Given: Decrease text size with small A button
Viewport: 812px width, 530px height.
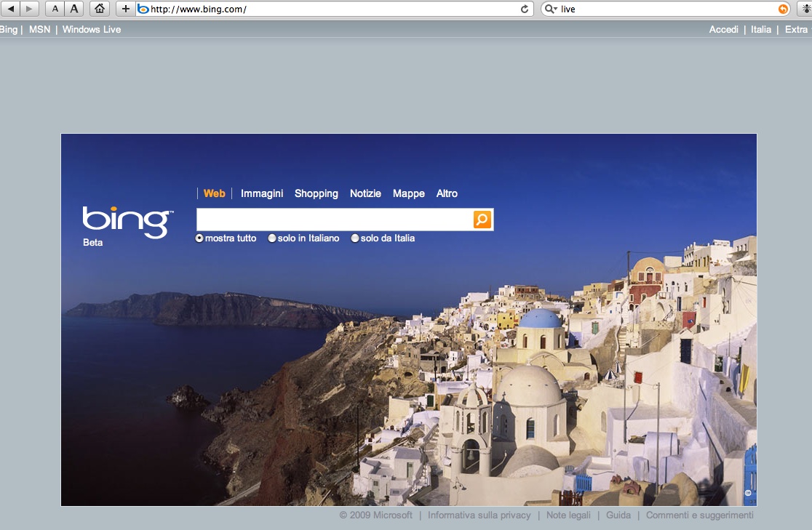Looking at the screenshot, I should 55,9.
